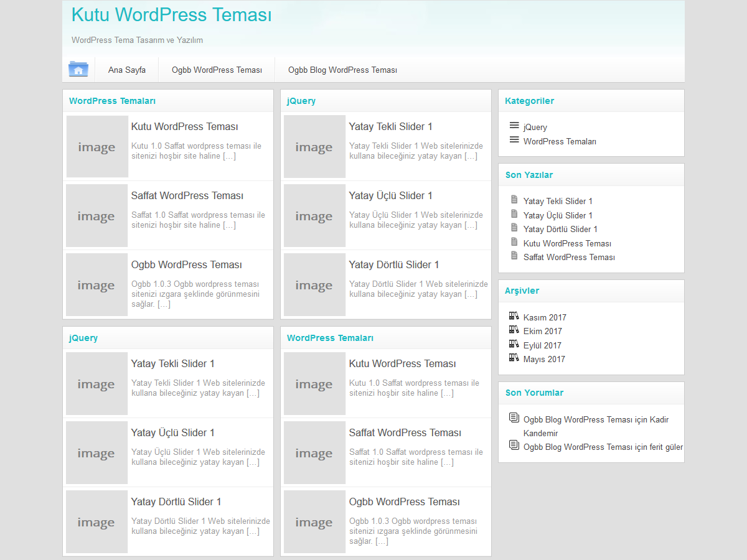
Task: Click comment icon beside the ferit güler comment
Action: point(514,445)
